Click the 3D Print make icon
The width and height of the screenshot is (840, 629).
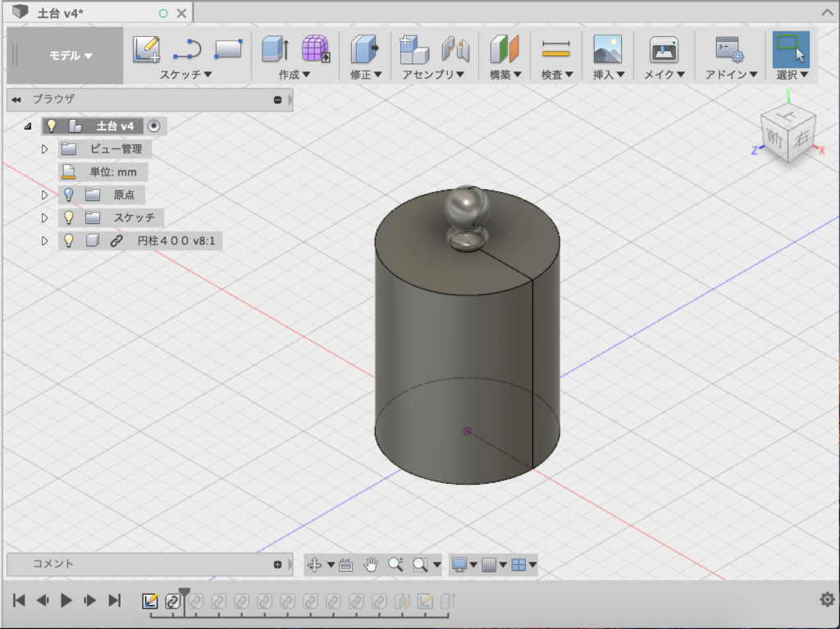coord(664,49)
